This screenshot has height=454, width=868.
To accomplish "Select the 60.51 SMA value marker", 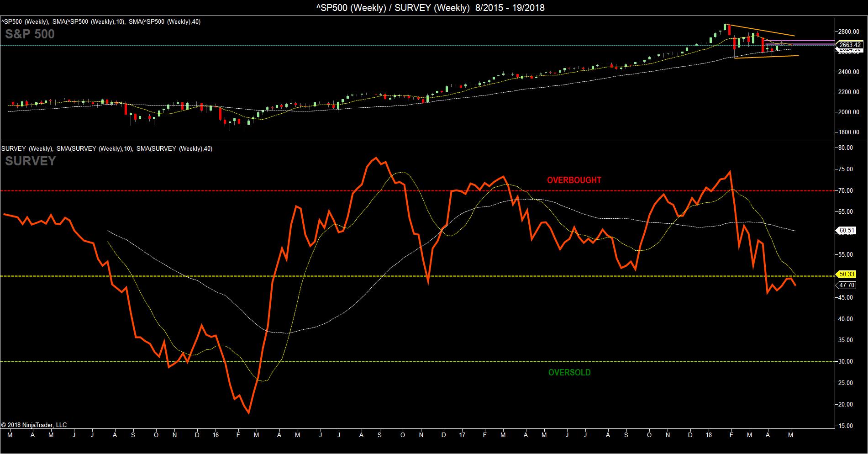I will [x=846, y=231].
